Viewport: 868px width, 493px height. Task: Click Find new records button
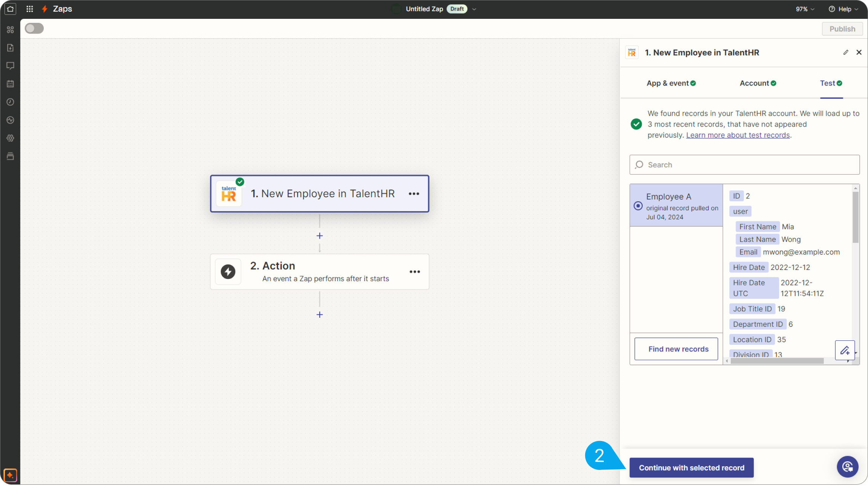tap(676, 349)
